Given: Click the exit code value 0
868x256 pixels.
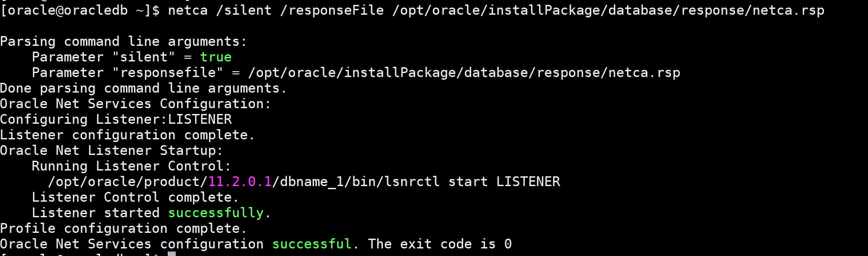Looking at the screenshot, I should 508,244.
